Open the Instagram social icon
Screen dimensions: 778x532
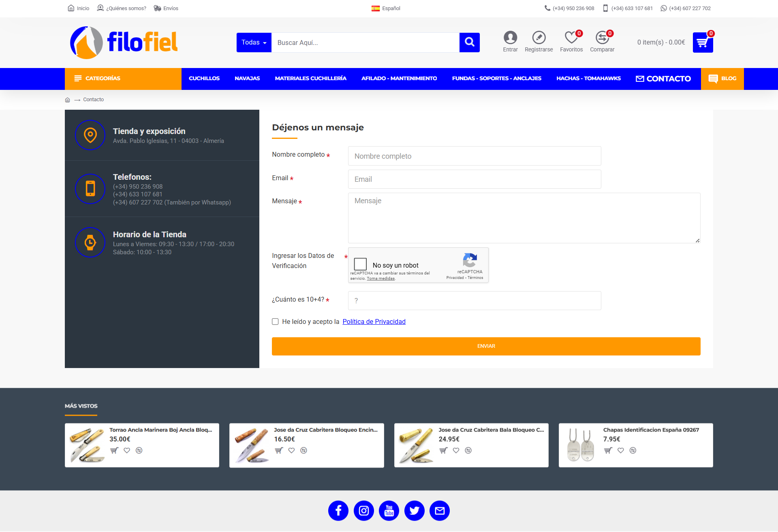click(x=364, y=511)
